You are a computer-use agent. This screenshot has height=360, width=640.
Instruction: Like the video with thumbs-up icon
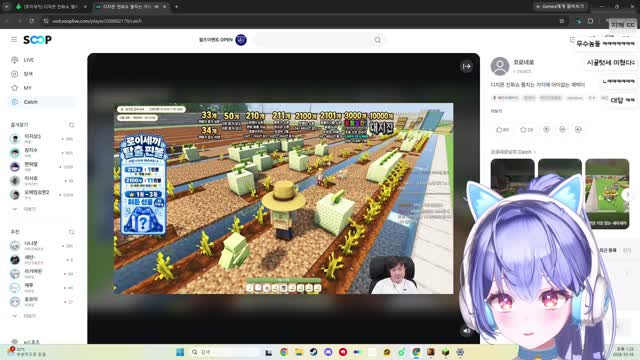pyautogui.click(x=502, y=129)
